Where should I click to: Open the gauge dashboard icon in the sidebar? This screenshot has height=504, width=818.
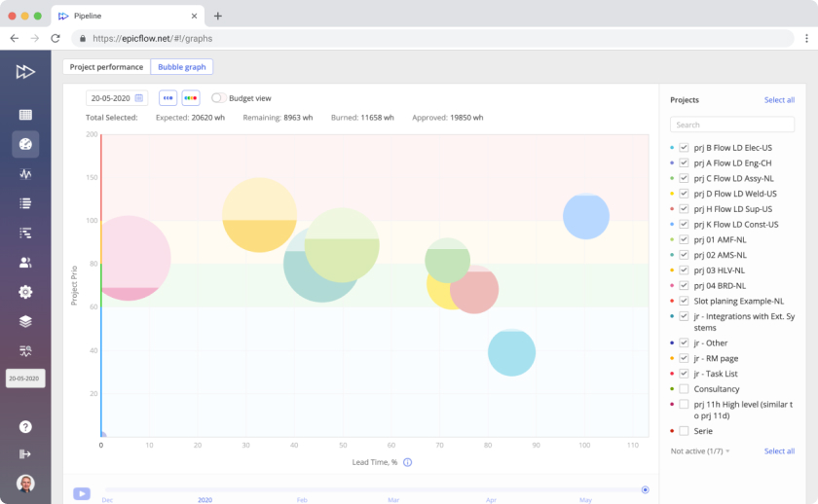(x=25, y=144)
